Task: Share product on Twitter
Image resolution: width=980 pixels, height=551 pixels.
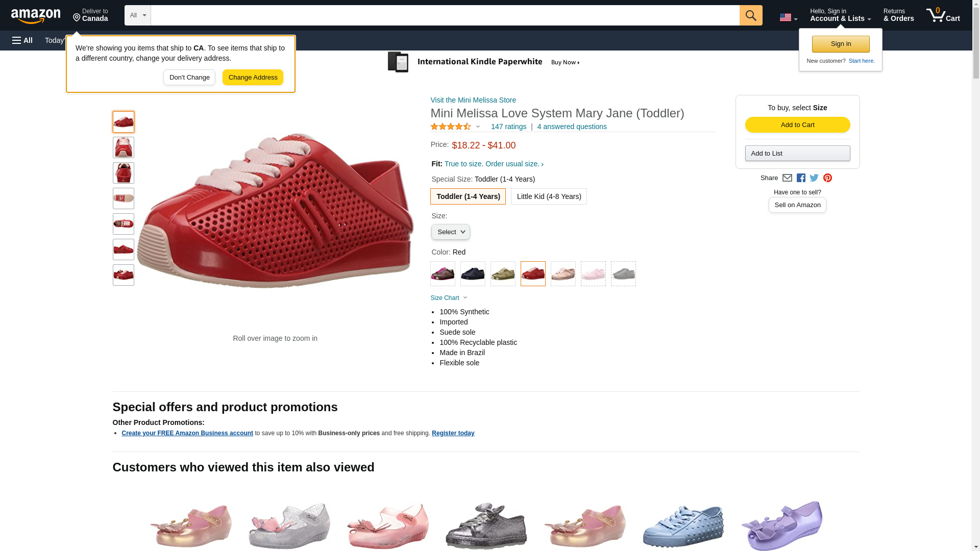Action: tap(814, 178)
